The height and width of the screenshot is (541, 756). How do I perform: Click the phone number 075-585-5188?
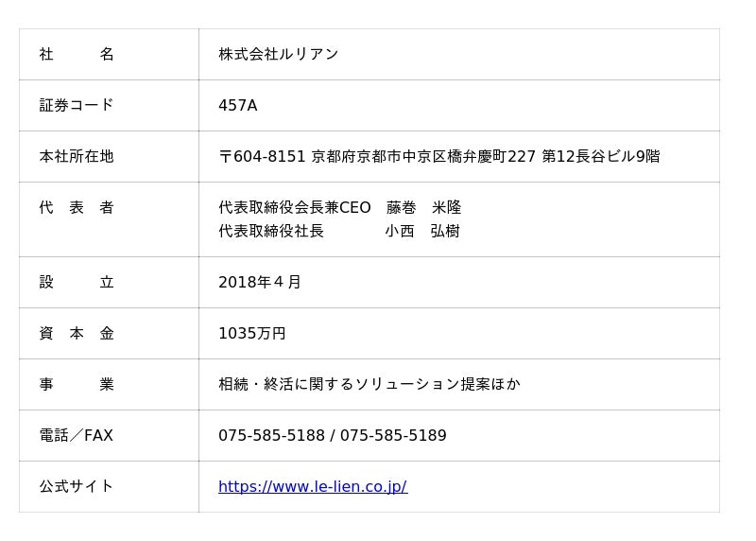[x=271, y=435]
